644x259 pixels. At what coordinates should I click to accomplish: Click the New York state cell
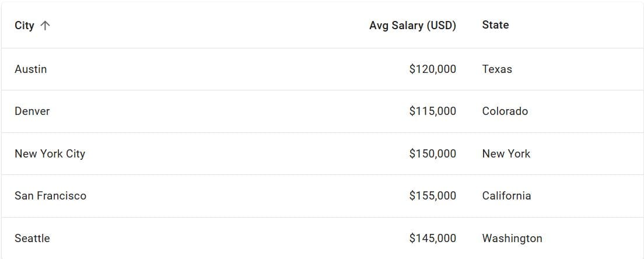click(x=506, y=153)
